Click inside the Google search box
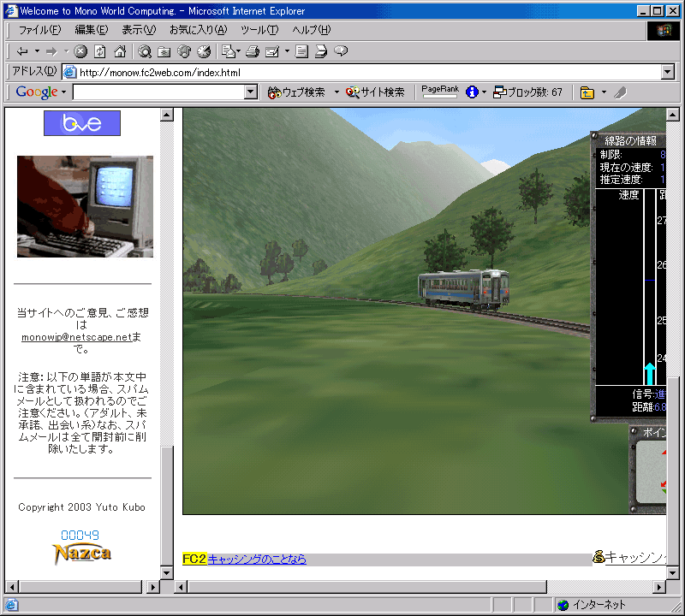Image resolution: width=685 pixels, height=616 pixels. coord(159,92)
